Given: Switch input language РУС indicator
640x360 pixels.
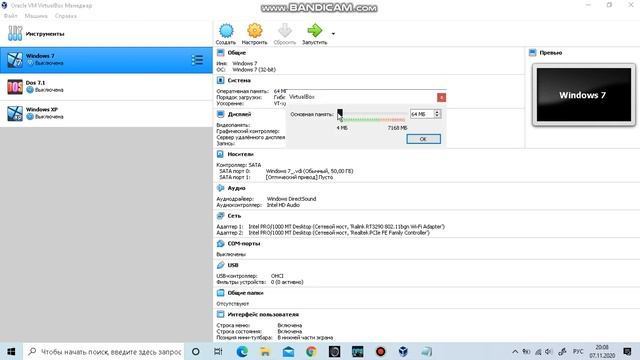Looking at the screenshot, I should [578, 351].
